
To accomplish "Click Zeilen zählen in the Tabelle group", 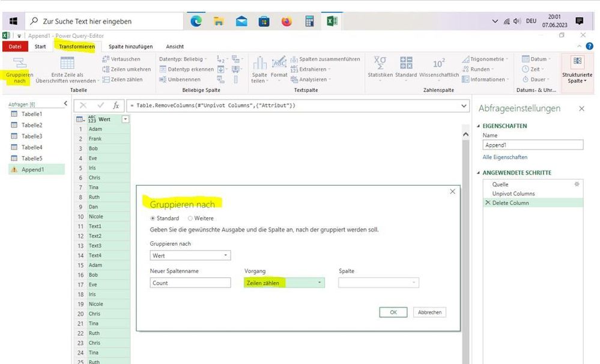I will (x=123, y=79).
